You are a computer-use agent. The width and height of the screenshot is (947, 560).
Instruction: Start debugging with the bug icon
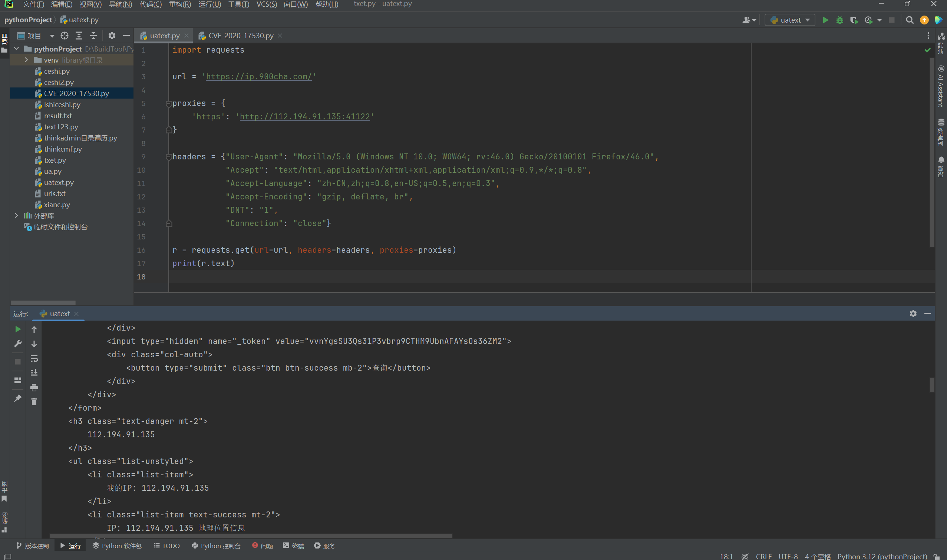(840, 20)
